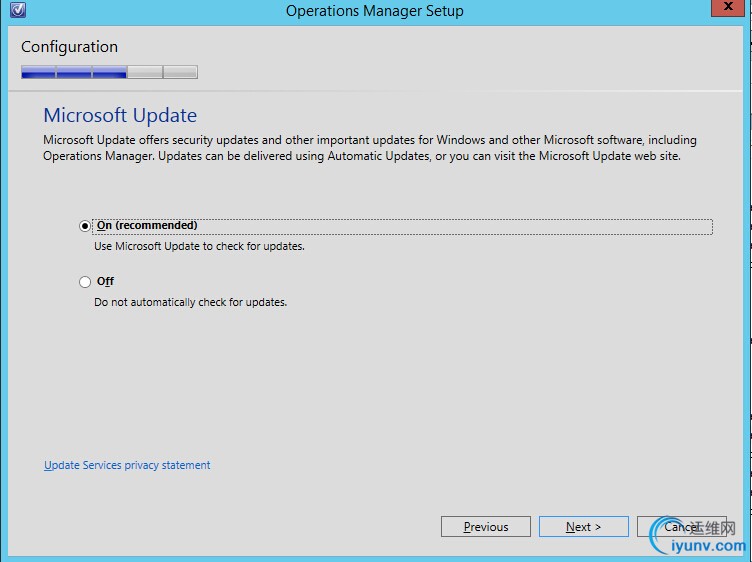Proceed with the Next button
The height and width of the screenshot is (562, 752).
(x=584, y=527)
